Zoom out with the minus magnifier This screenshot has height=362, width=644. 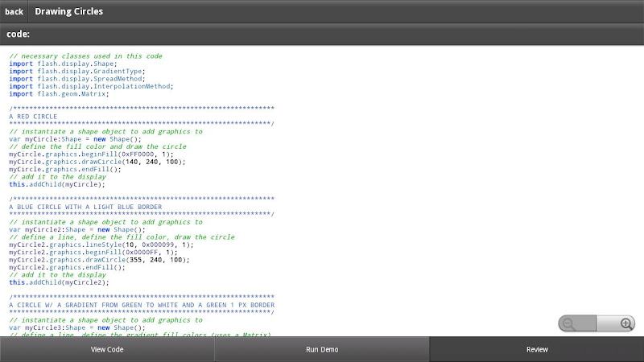(577, 324)
